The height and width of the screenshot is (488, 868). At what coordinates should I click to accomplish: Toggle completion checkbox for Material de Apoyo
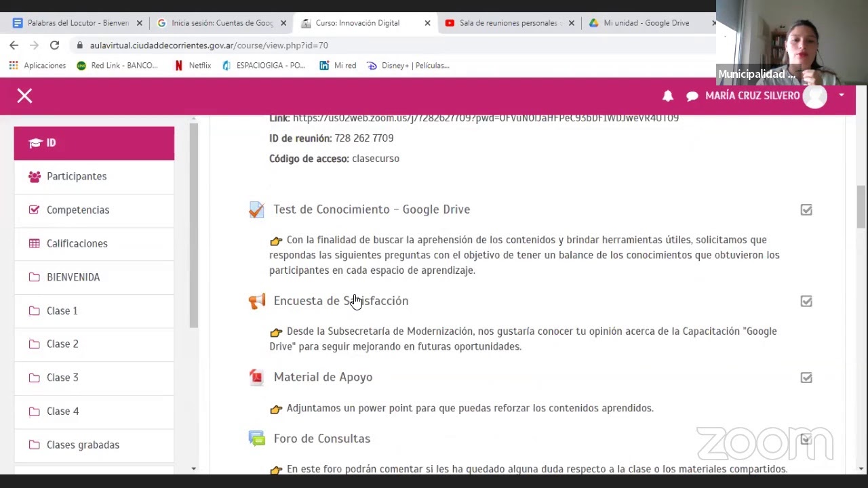[806, 378]
